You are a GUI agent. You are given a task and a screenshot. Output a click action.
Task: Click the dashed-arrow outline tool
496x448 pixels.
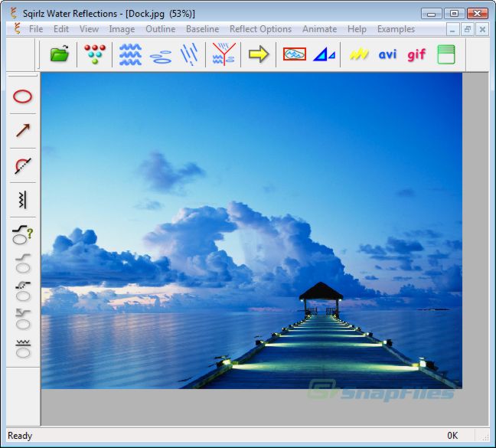[x=23, y=291]
